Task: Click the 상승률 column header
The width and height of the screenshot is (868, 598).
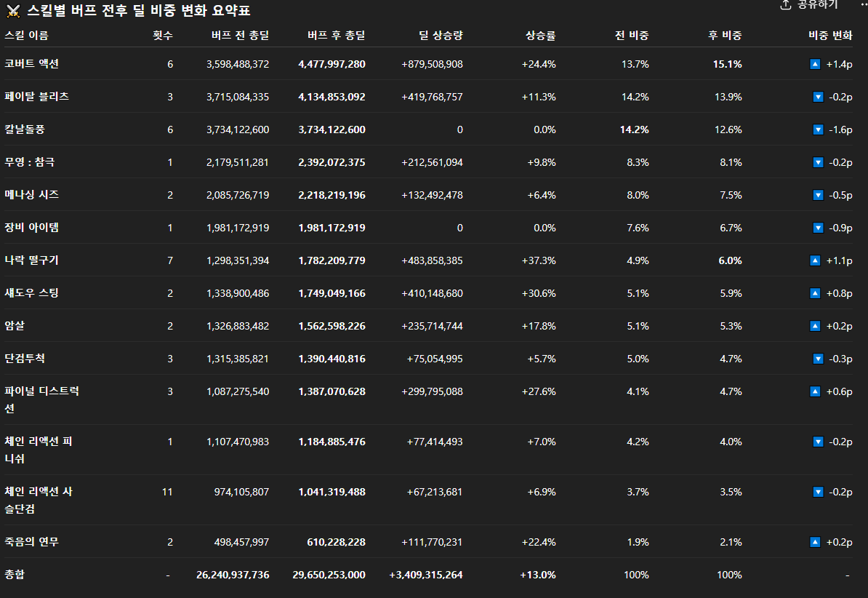Action: point(540,35)
